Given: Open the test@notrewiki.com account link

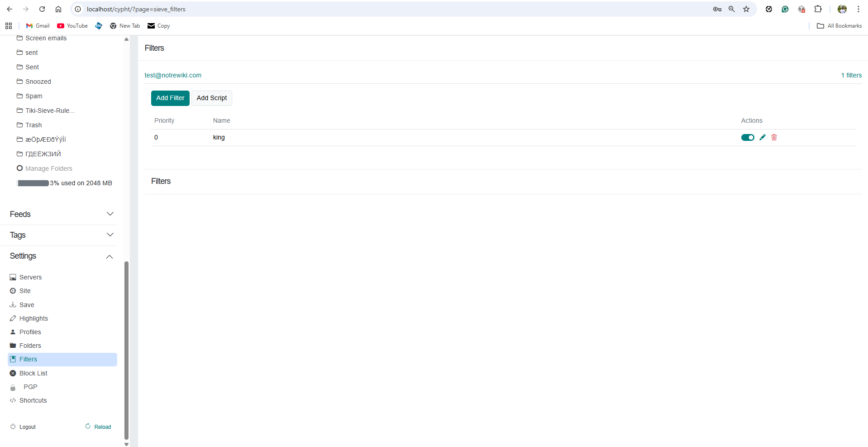Looking at the screenshot, I should (x=173, y=75).
